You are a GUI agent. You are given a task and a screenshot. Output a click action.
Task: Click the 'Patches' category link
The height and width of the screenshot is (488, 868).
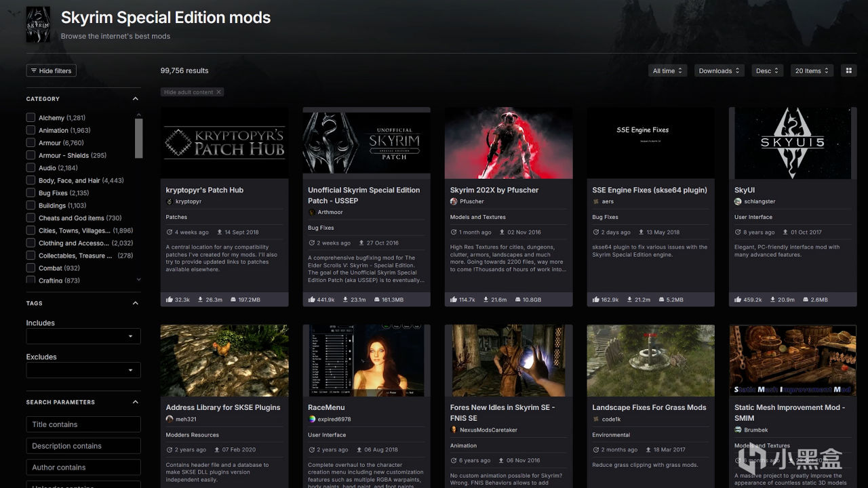[x=176, y=218]
